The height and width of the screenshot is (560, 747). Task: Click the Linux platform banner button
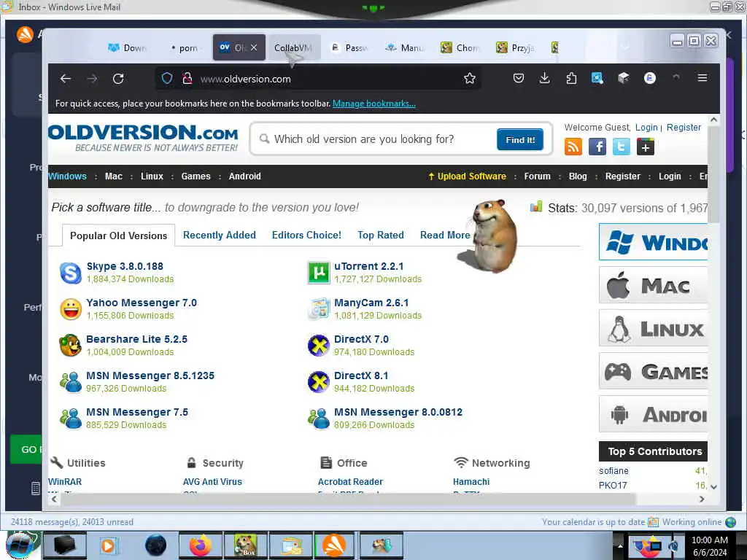(653, 328)
